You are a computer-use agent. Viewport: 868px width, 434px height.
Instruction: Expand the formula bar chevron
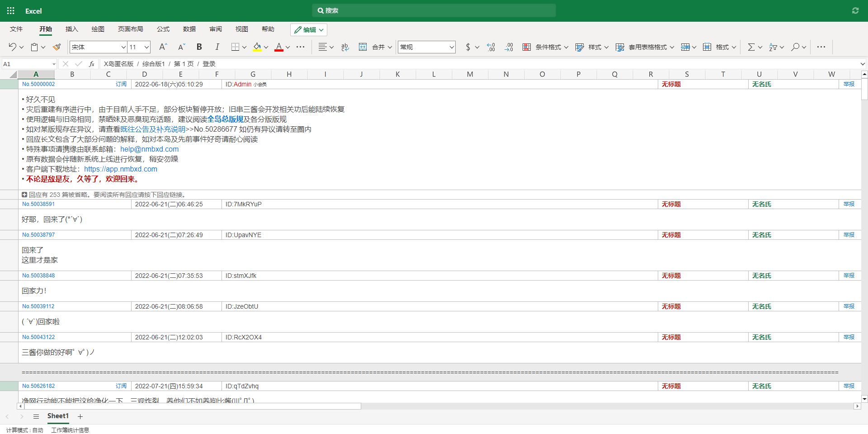click(862, 64)
